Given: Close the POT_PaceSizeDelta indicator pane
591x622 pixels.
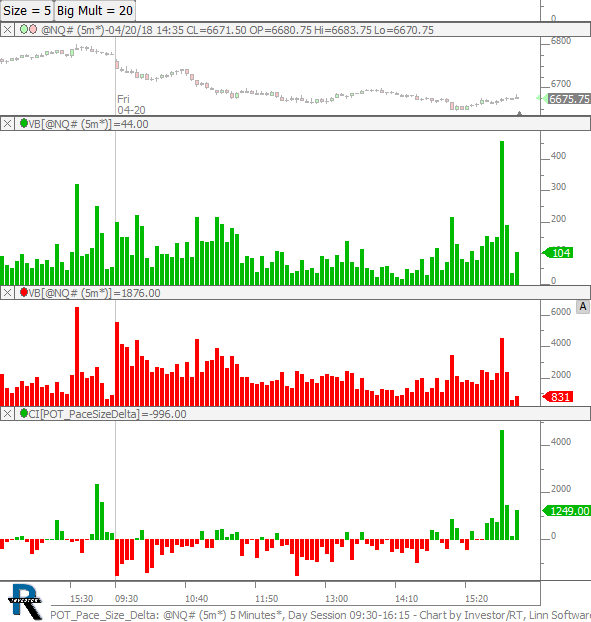Looking at the screenshot, I should point(8,414).
